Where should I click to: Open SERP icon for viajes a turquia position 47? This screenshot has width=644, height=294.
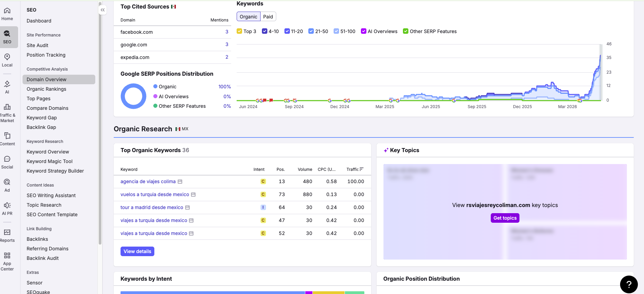[191, 221]
